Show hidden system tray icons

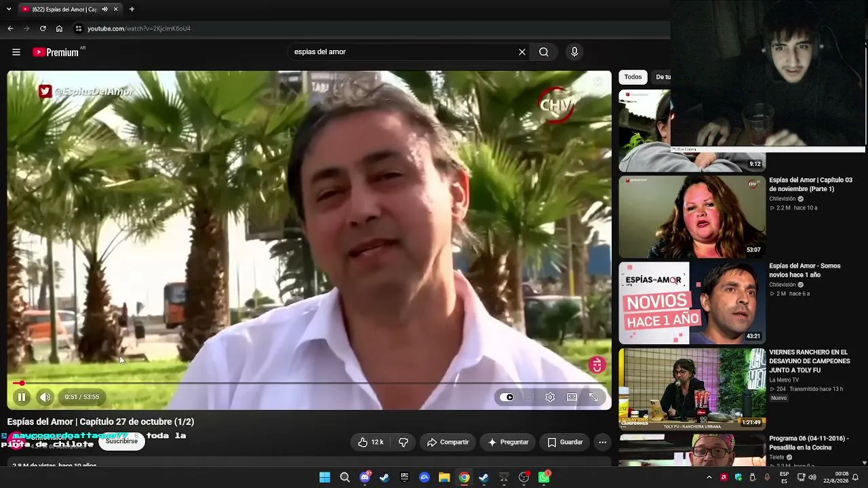click(709, 478)
